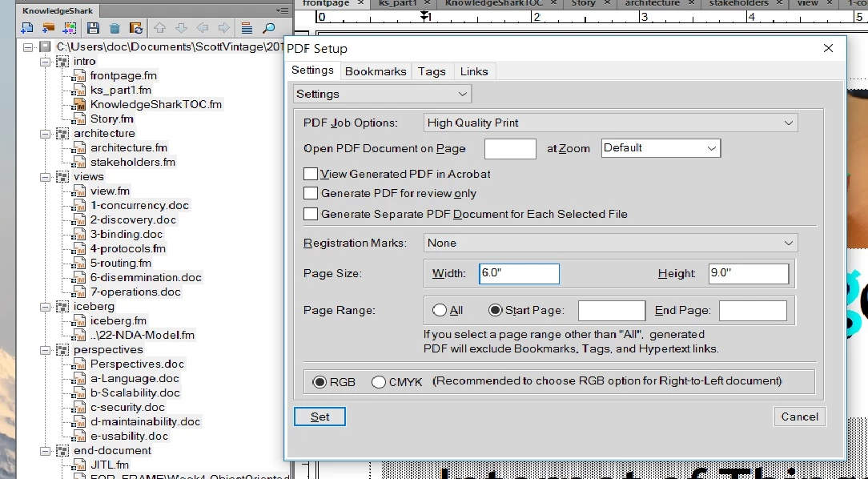The height and width of the screenshot is (479, 868).
Task: Click the Cancel button
Action: pyautogui.click(x=799, y=417)
